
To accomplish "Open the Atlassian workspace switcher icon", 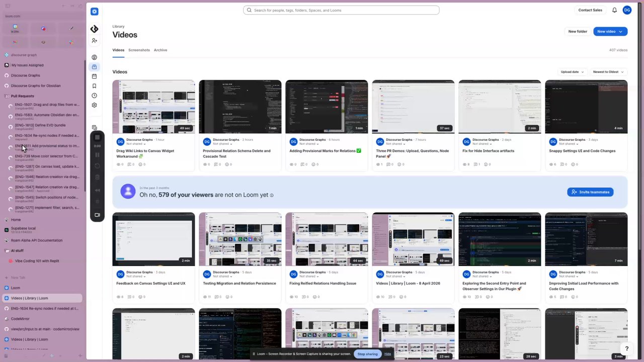I will [94, 29].
